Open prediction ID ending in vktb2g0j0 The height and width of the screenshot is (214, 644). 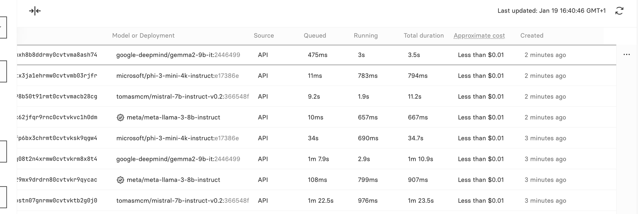pyautogui.click(x=57, y=200)
